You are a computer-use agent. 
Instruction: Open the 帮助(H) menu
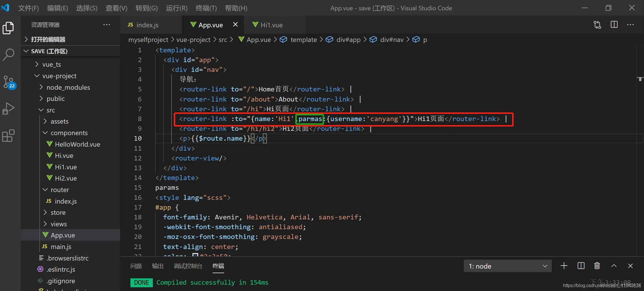tap(236, 8)
